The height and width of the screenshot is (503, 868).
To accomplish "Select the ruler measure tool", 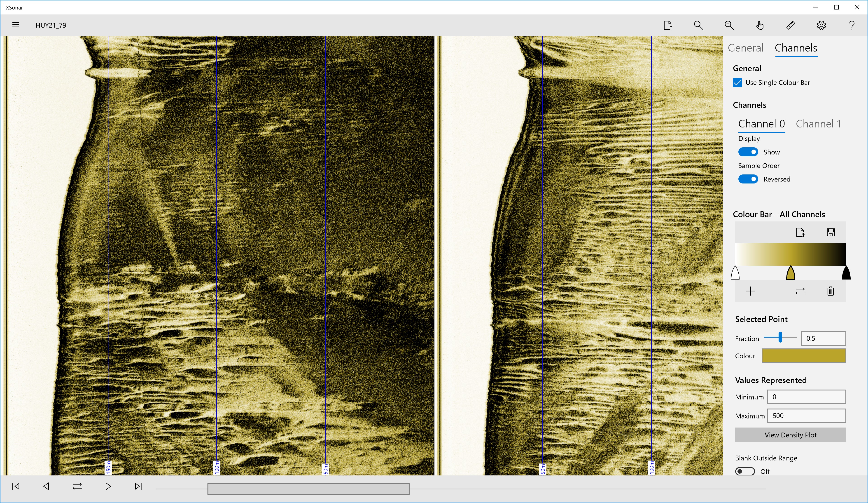I will (x=791, y=25).
